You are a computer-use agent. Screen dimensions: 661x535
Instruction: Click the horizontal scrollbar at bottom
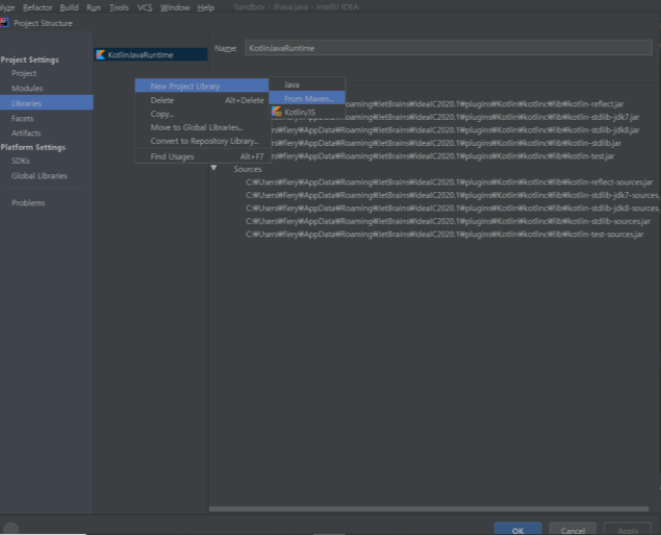click(x=429, y=509)
